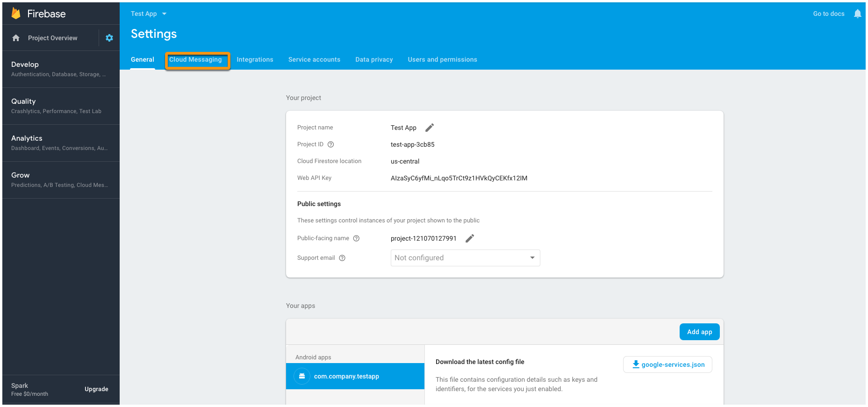Click the Public settings heading
868x407 pixels.
tap(319, 204)
